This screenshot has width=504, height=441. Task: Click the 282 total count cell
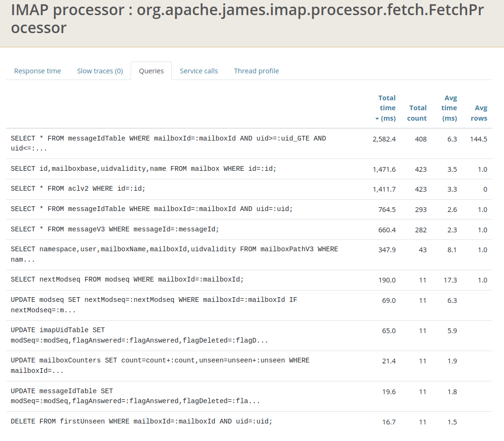click(421, 230)
